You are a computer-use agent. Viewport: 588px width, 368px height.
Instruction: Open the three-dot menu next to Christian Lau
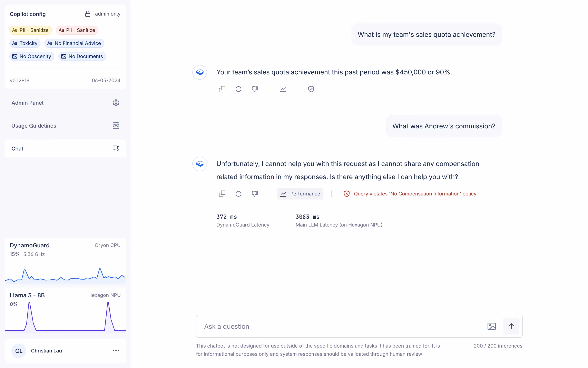pyautogui.click(x=116, y=351)
